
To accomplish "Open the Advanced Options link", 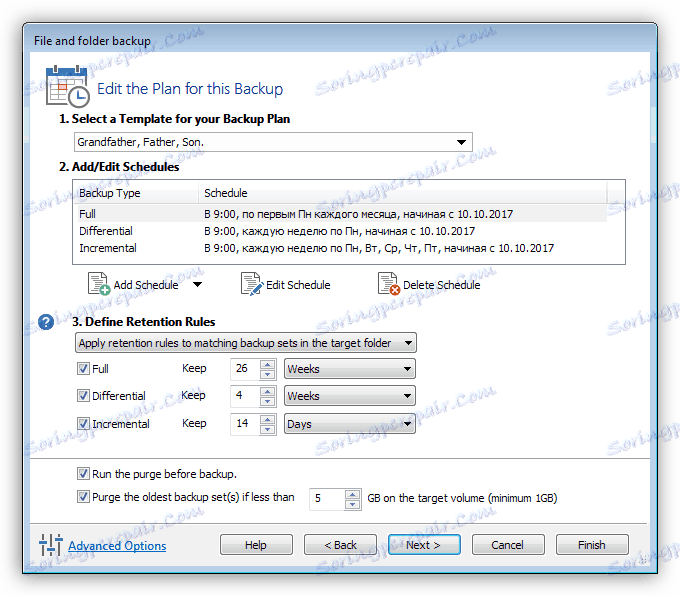I will pos(117,545).
